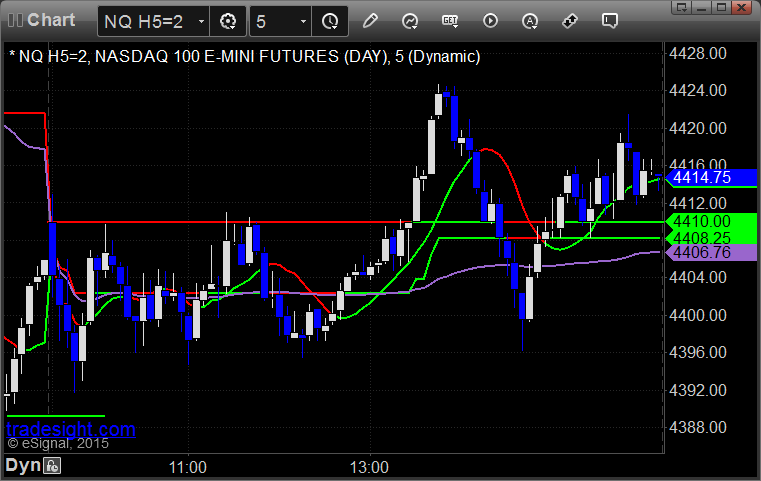Select the green 4410.00 price marker
This screenshot has height=481, width=761.
point(711,221)
